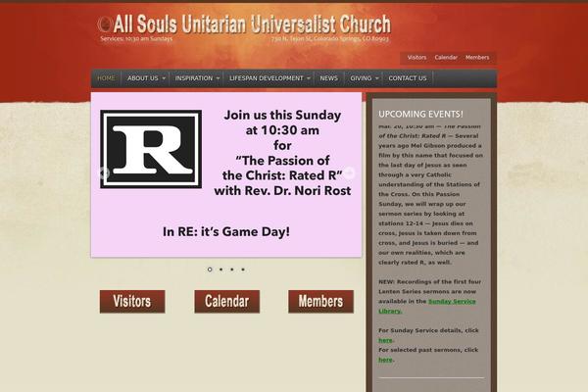Click the Rated R image in slide
This screenshot has width=588, height=392.
point(151,149)
